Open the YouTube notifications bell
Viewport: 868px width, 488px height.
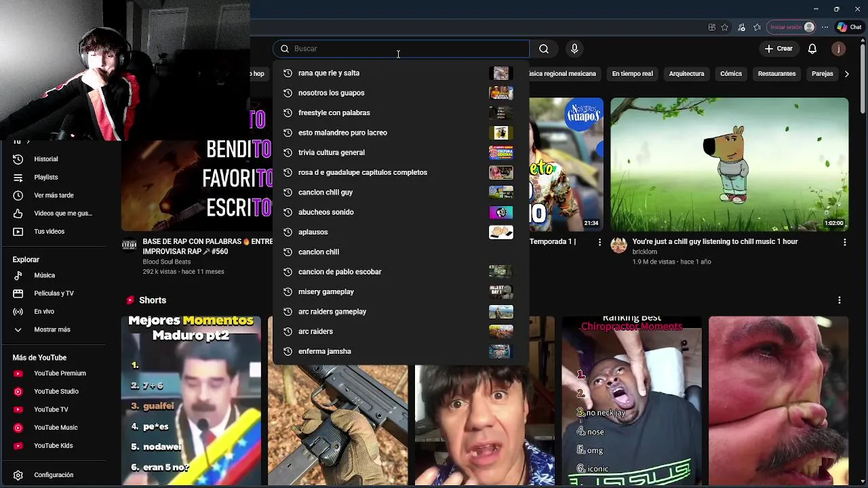(812, 49)
